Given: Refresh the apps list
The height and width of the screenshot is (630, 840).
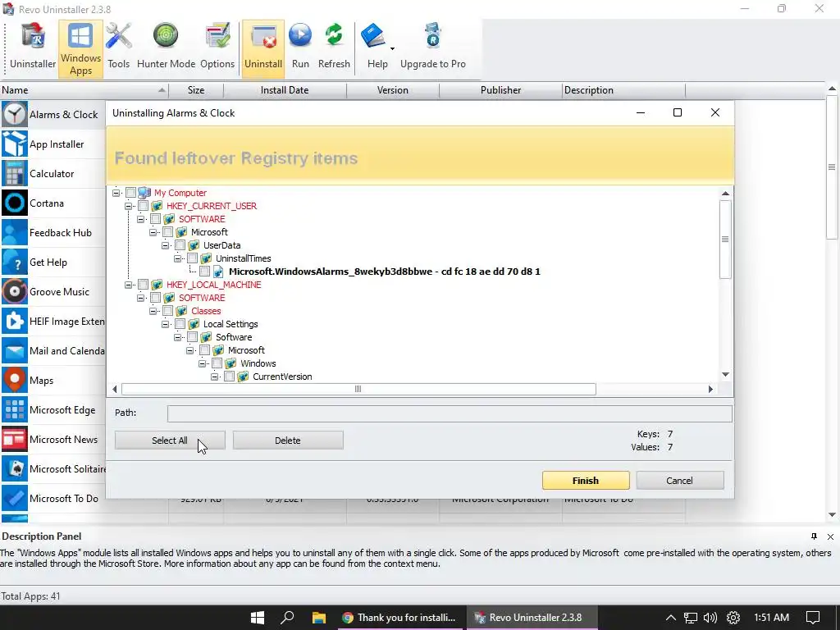Looking at the screenshot, I should tap(334, 47).
